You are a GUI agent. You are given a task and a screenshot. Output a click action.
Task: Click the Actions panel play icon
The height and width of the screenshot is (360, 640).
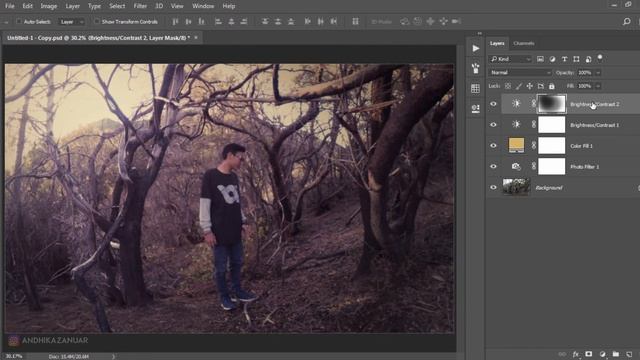point(476,49)
